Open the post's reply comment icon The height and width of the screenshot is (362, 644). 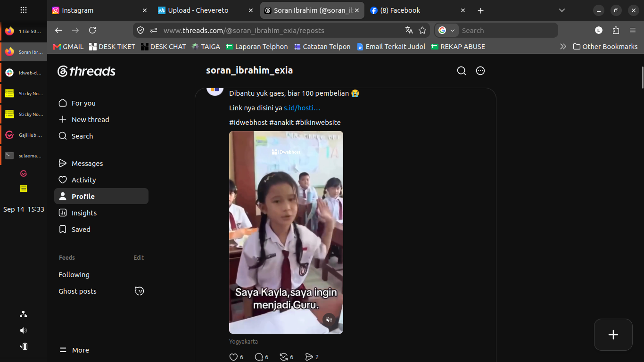(258, 357)
